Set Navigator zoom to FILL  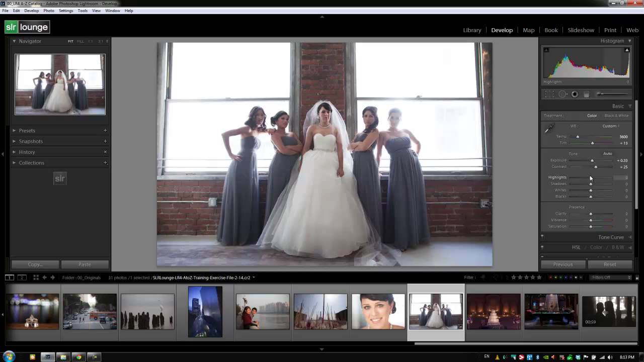tap(80, 41)
